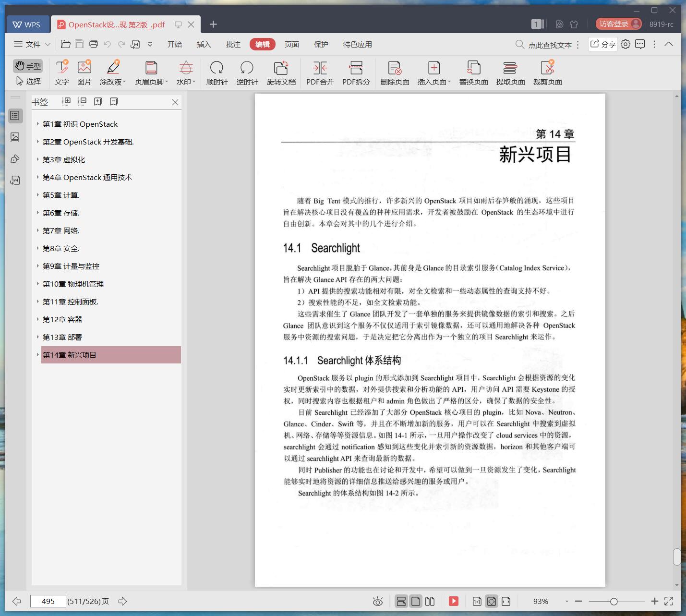Switch to two-page view
Image resolution: width=686 pixels, height=616 pixels.
[x=430, y=601]
